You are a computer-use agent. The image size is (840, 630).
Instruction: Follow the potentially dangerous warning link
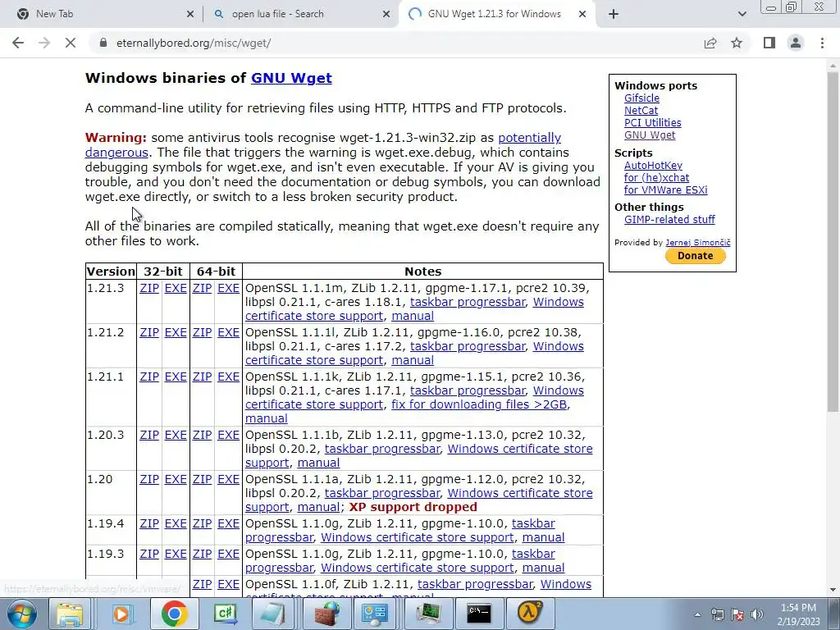pyautogui.click(x=529, y=138)
